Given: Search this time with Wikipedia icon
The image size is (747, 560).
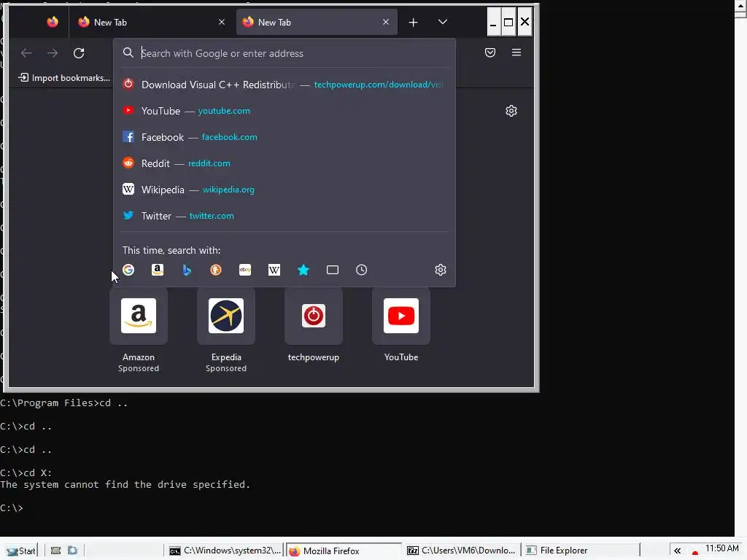Looking at the screenshot, I should pyautogui.click(x=274, y=270).
